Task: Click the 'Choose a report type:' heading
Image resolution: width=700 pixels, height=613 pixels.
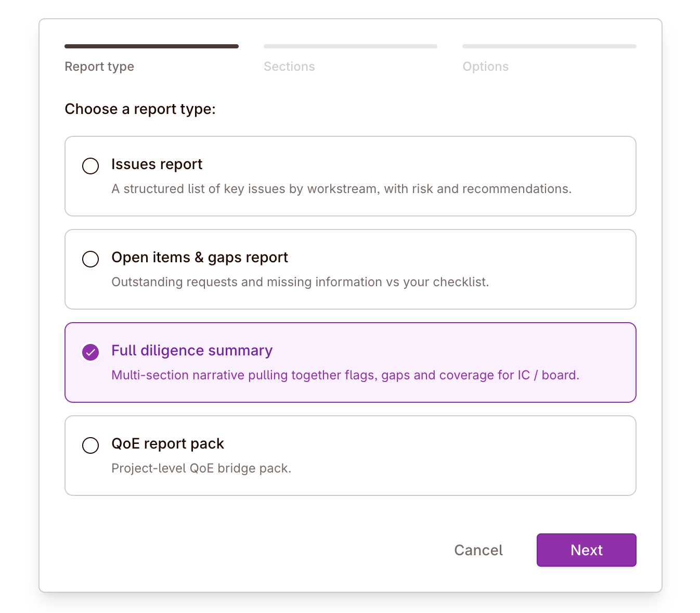Action: pos(140,109)
